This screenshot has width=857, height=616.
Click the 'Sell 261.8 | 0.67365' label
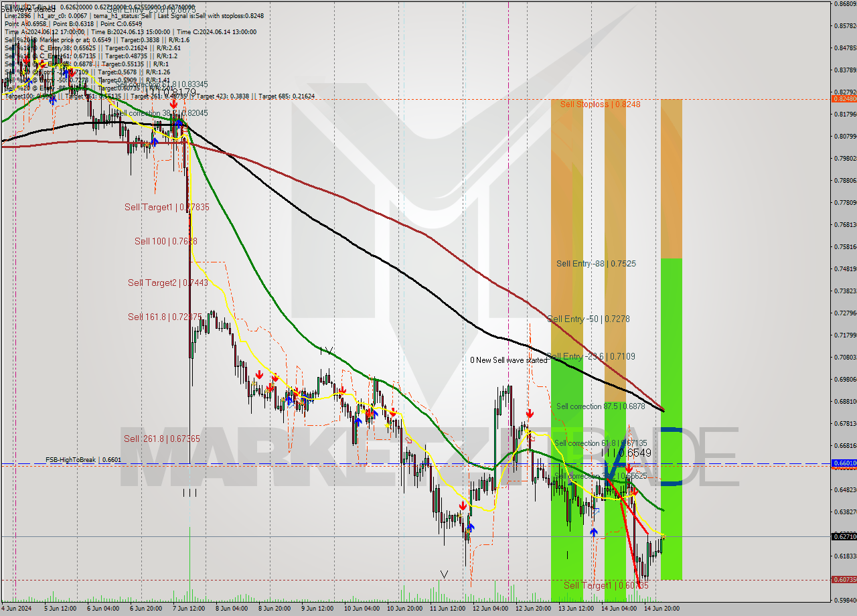point(162,439)
